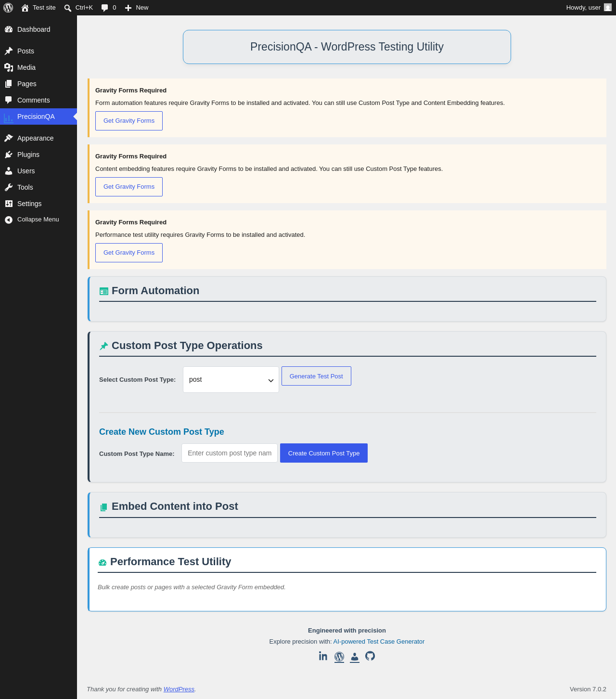
Task: Open the Howdy, user account menu
Action: [x=589, y=8]
